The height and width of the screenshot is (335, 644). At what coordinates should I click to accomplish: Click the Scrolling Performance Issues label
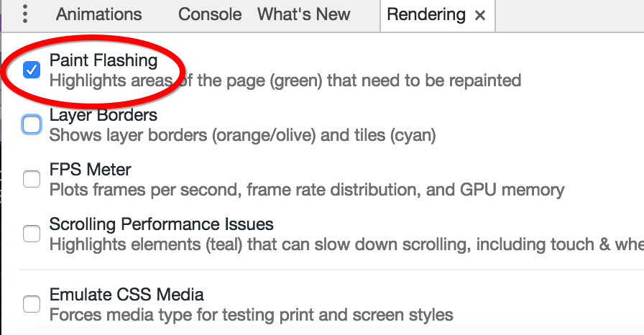pos(162,224)
